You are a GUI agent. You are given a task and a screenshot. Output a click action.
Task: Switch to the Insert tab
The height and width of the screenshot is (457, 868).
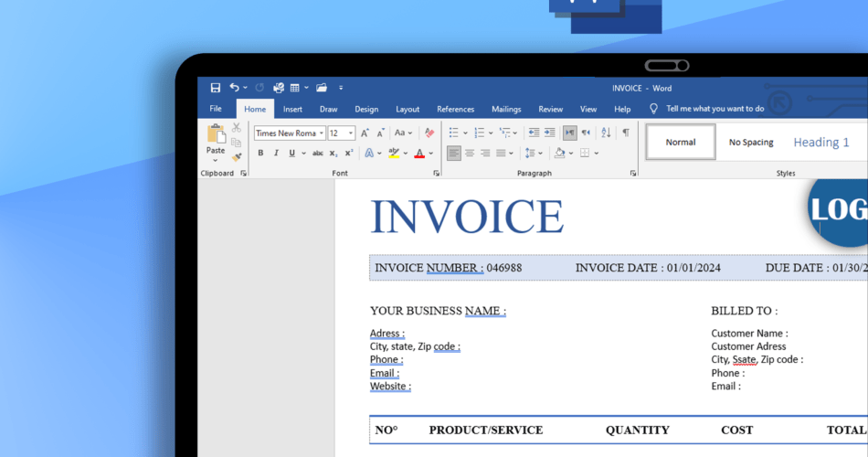click(293, 109)
